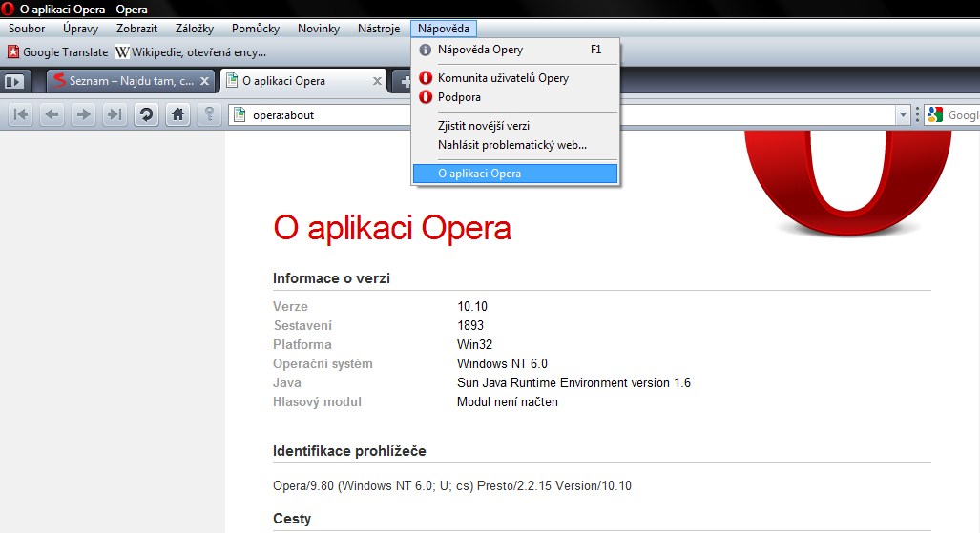Image resolution: width=980 pixels, height=533 pixels.
Task: Select Podpora menu entry
Action: tap(515, 97)
